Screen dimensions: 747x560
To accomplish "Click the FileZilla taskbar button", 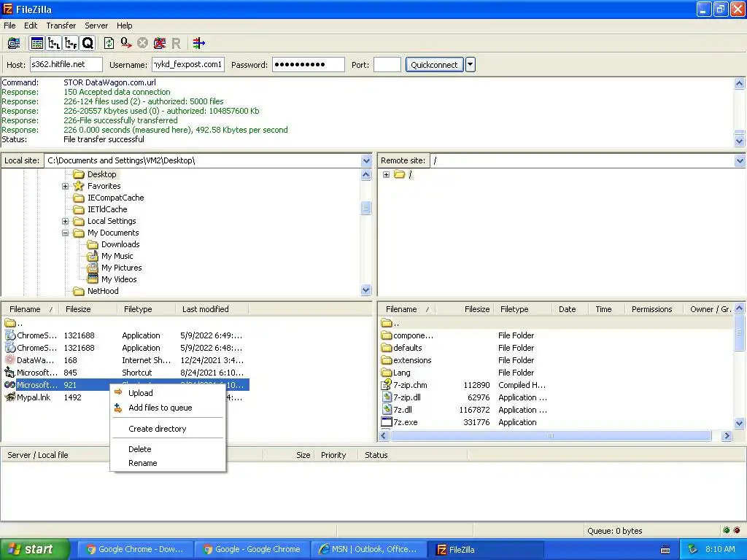I will click(x=486, y=549).
